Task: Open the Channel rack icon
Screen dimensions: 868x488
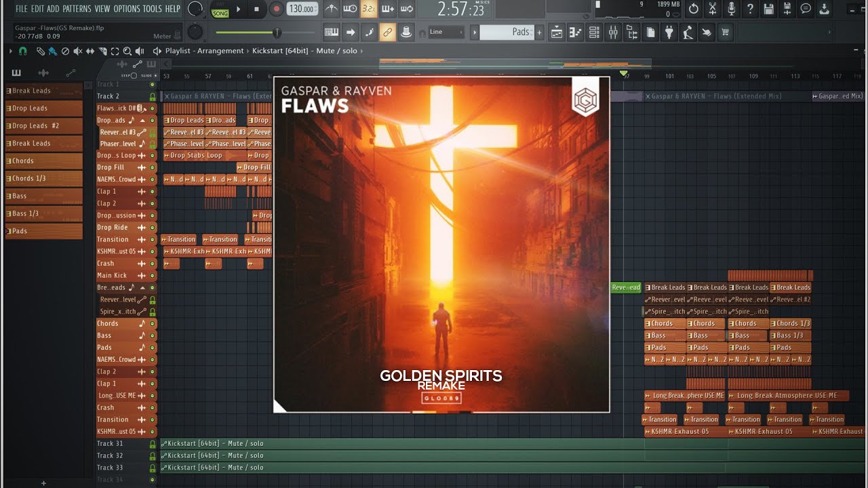Action: click(594, 32)
